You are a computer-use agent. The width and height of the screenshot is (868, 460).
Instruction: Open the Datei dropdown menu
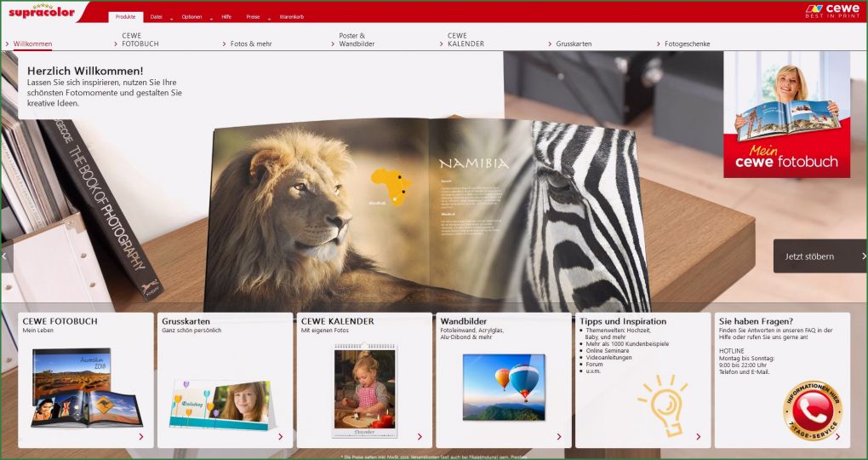pos(157,17)
